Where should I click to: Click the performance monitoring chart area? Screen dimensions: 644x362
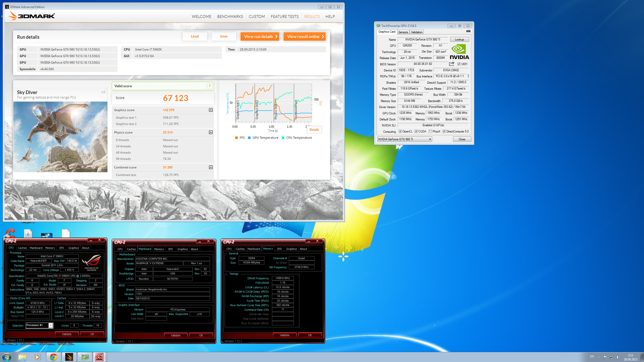274,103
